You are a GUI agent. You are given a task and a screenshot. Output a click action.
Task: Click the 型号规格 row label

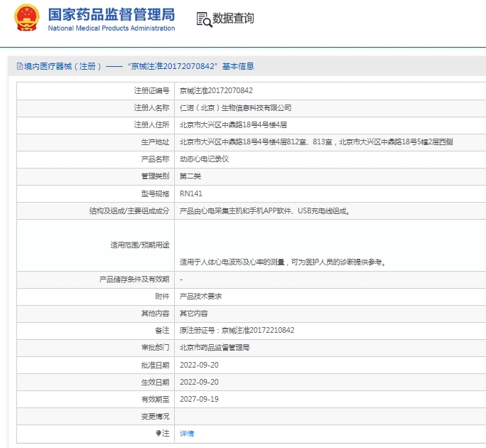point(156,193)
